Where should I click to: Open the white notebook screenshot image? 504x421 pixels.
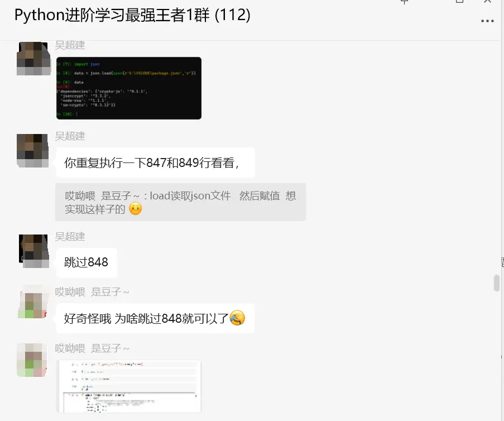129,386
